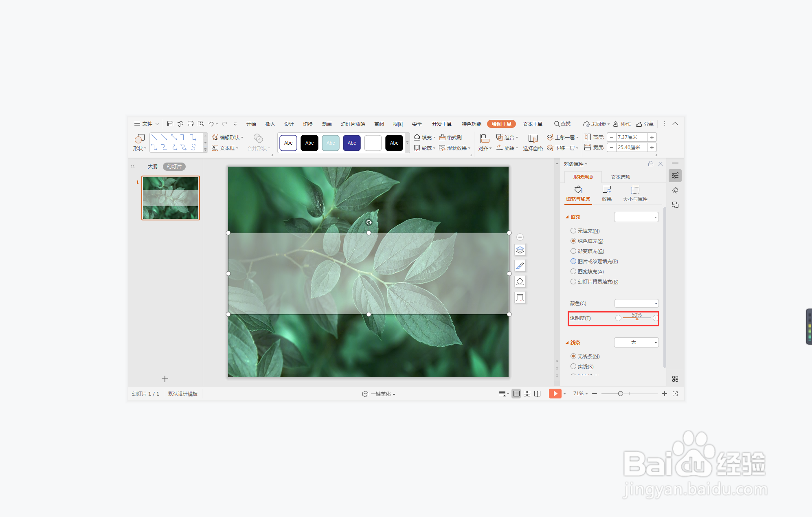Start slideshow with orange play button
812x517 pixels.
(x=555, y=394)
